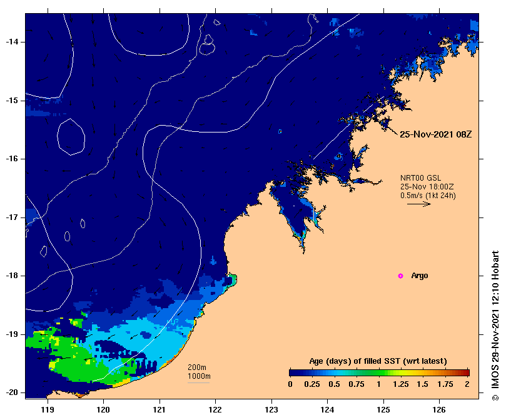
Task: Click the '1.5' color bar tick label
Action: click(422, 384)
